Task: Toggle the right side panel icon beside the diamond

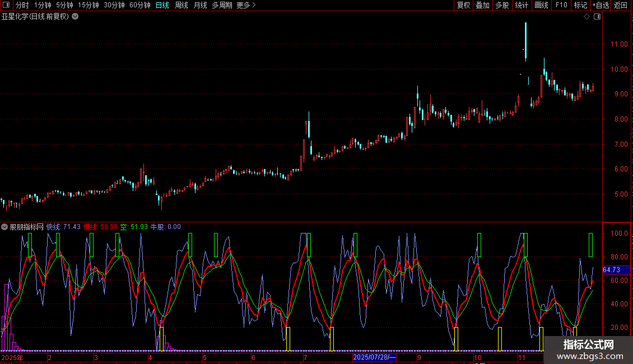Action: pyautogui.click(x=597, y=17)
